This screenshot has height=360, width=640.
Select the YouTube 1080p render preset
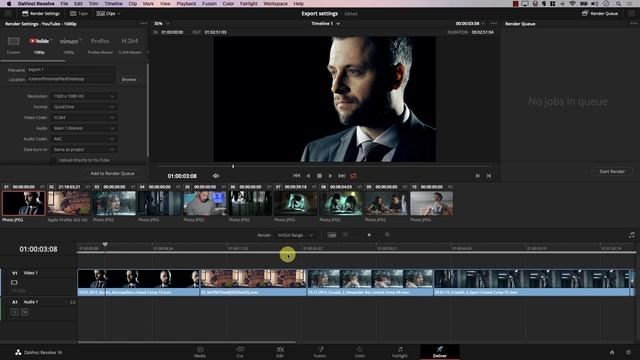click(x=39, y=45)
